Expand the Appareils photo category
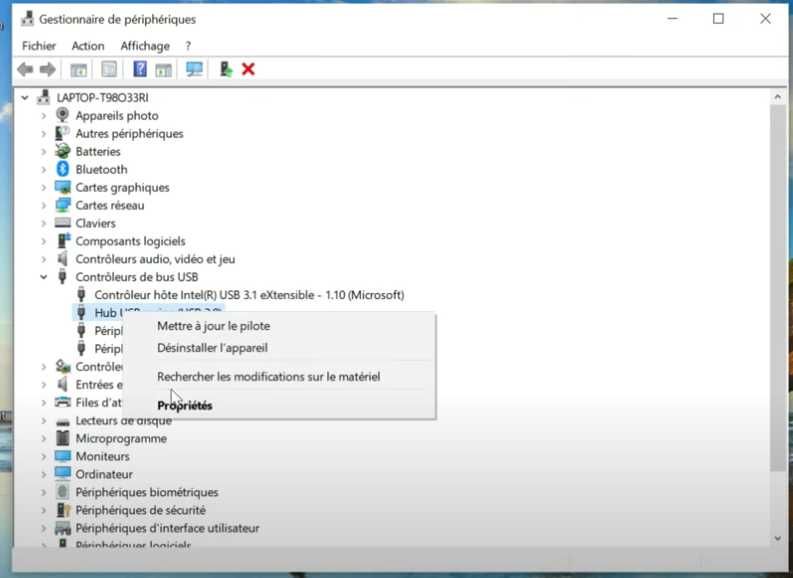The image size is (793, 578). [x=43, y=116]
